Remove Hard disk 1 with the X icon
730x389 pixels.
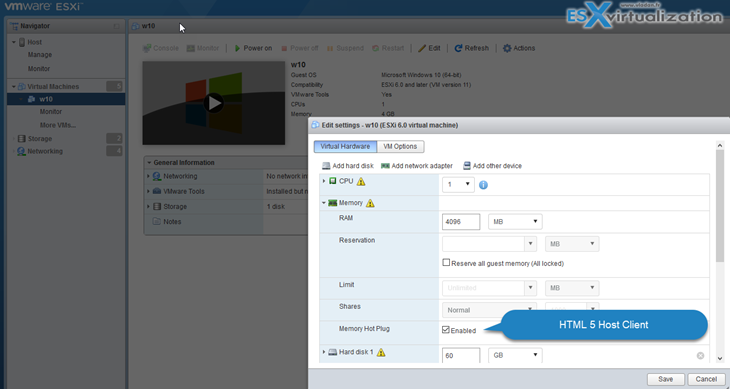[700, 355]
